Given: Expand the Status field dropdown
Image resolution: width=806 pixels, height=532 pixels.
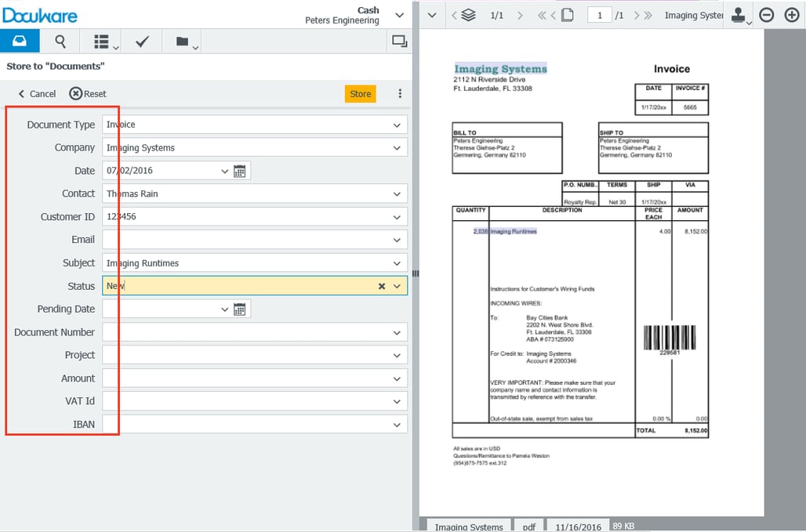Looking at the screenshot, I should point(397,285).
